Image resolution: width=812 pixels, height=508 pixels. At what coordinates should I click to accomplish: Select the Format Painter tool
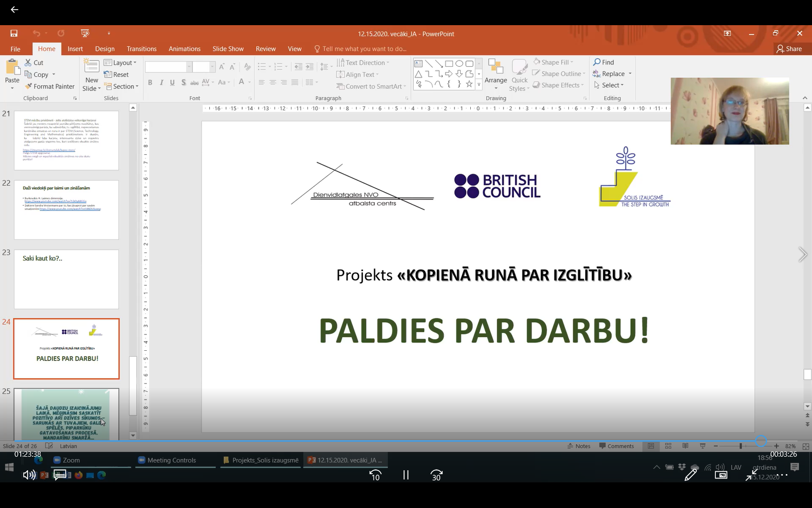click(50, 86)
